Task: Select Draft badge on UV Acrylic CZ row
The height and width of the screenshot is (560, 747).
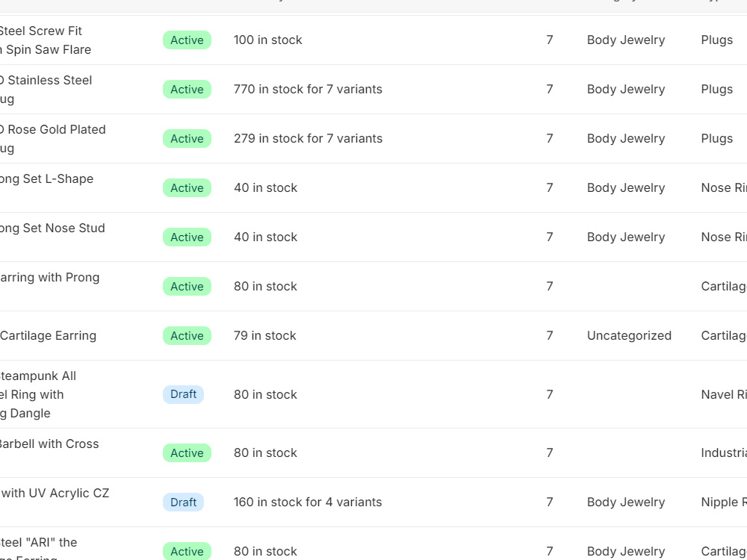Action: click(x=184, y=502)
